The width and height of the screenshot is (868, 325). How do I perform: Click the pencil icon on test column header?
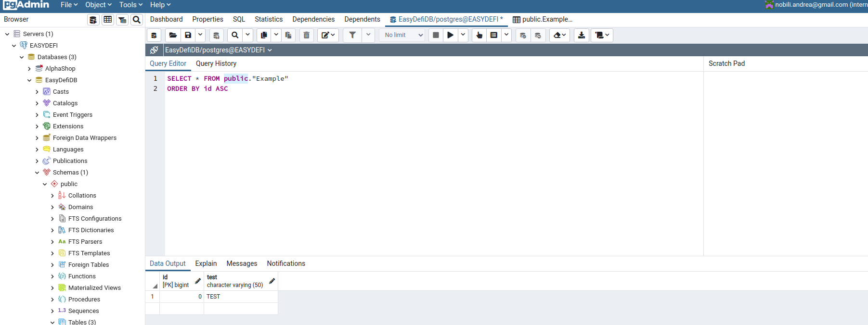[x=272, y=281]
